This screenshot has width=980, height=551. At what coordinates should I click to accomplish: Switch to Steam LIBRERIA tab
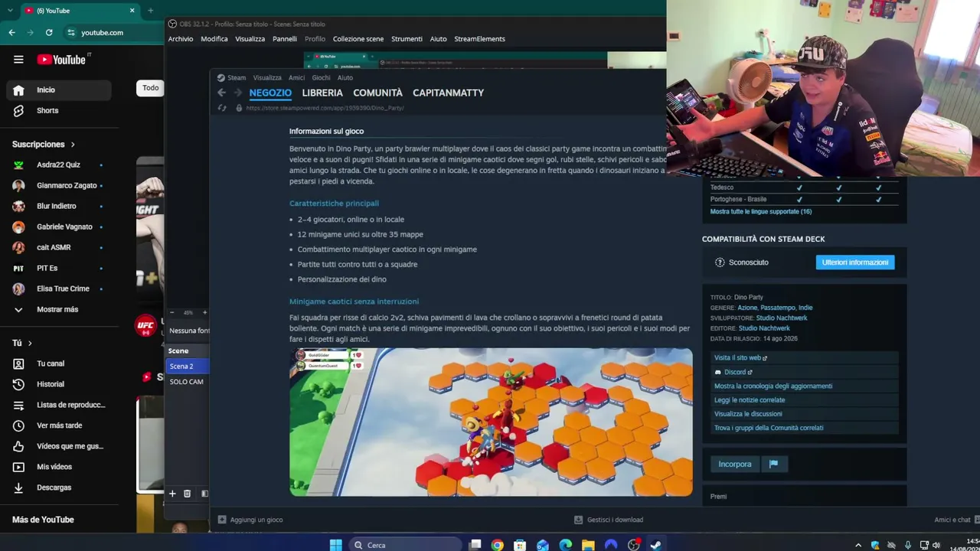(322, 93)
